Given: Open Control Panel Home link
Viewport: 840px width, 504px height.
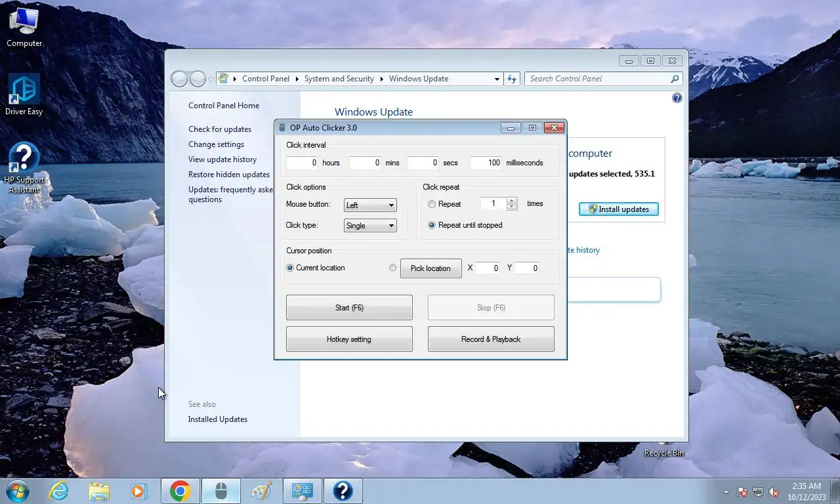Looking at the screenshot, I should [x=224, y=106].
